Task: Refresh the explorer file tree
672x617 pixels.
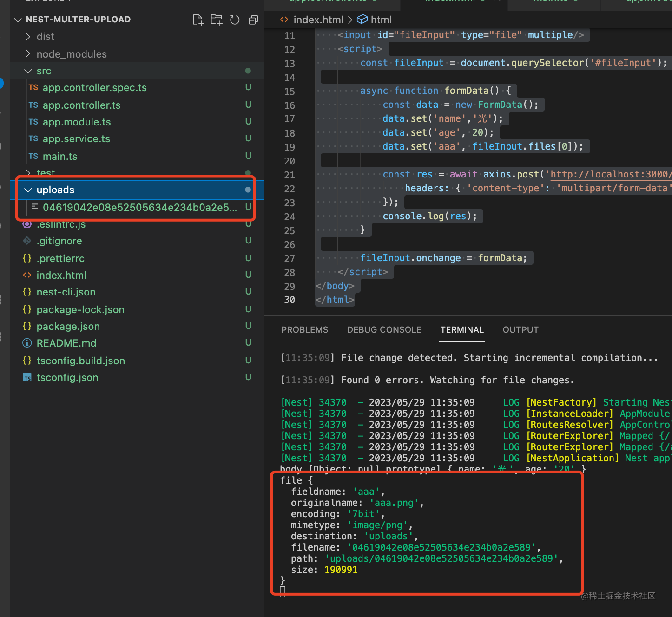Action: click(235, 20)
